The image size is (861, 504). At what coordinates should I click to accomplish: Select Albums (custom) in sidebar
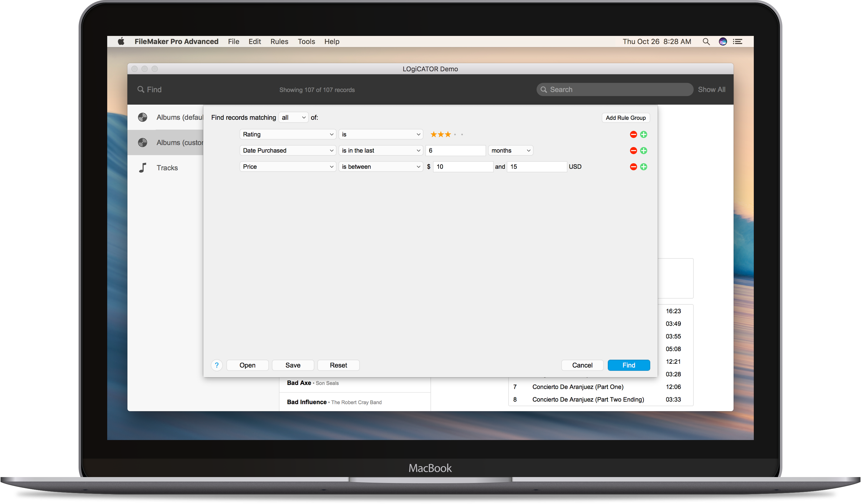[165, 142]
